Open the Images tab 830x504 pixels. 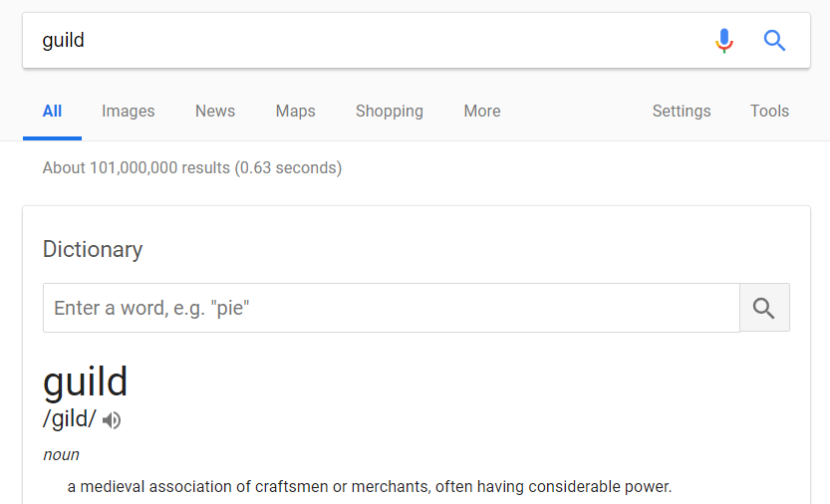click(x=129, y=112)
